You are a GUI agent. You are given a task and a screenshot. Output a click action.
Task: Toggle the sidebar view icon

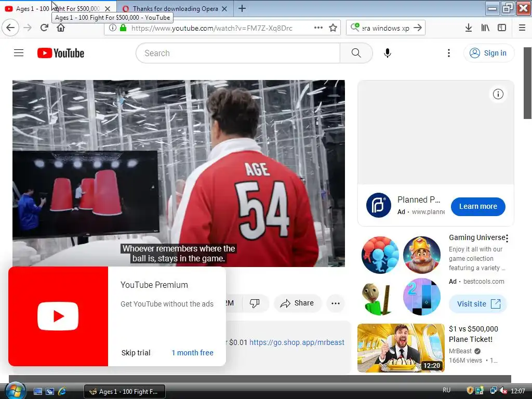pyautogui.click(x=502, y=28)
